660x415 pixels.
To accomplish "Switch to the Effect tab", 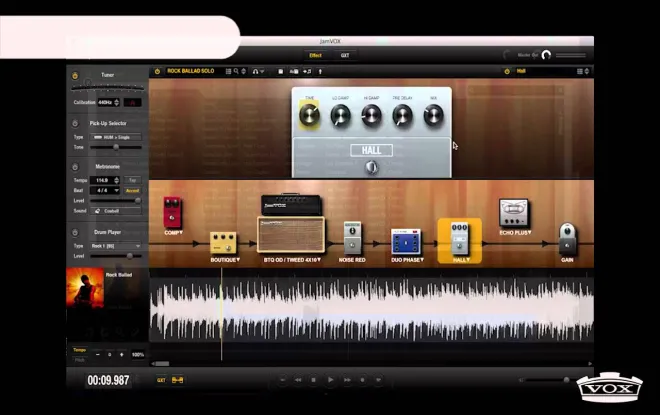I will pos(315,56).
